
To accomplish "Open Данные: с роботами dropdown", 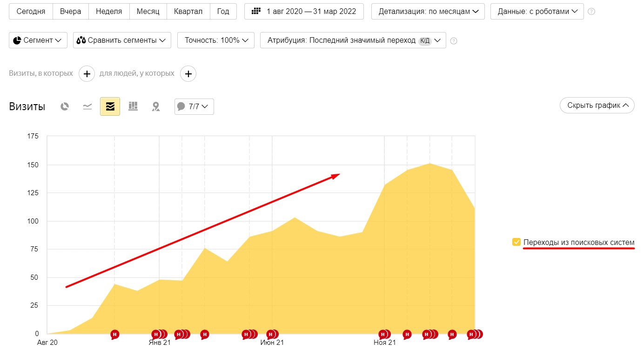I will [x=537, y=11].
